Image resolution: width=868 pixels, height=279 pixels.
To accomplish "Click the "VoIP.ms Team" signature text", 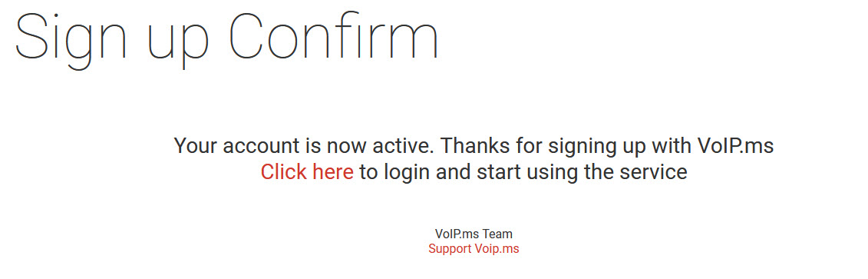I will [x=474, y=234].
